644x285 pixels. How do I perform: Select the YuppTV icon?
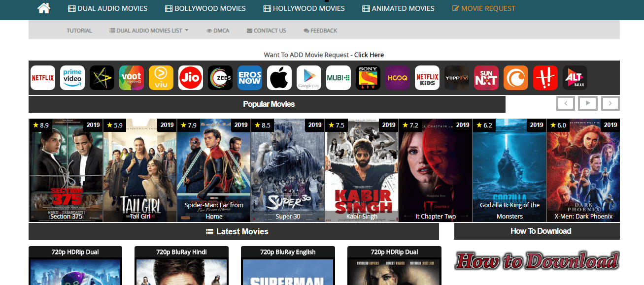click(457, 78)
